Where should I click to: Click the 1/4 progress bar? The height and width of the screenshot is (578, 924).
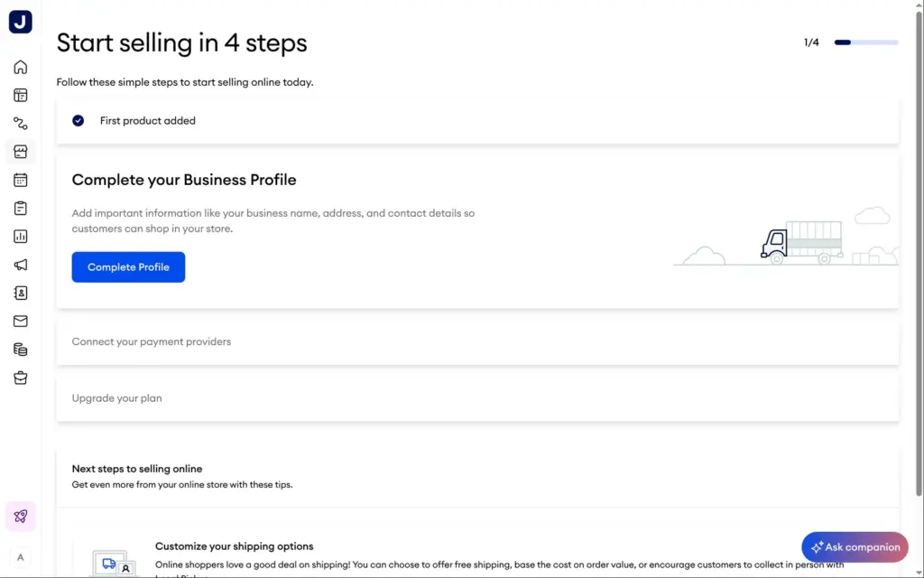[866, 42]
